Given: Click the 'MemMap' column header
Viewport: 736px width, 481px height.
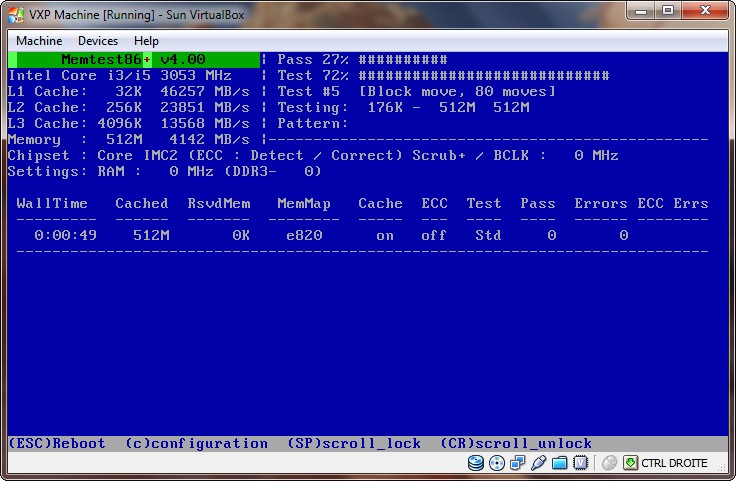Looking at the screenshot, I should tap(304, 204).
